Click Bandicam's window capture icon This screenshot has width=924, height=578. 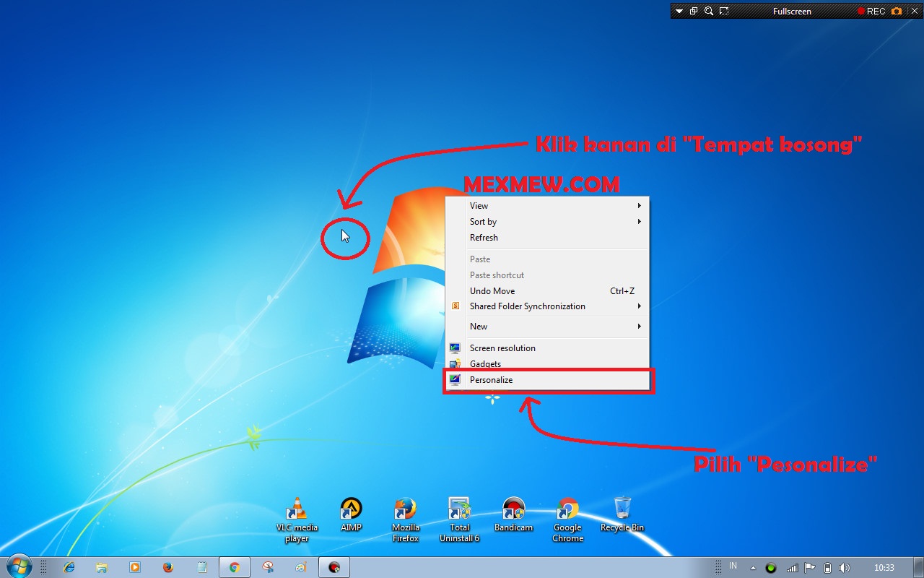[693, 11]
